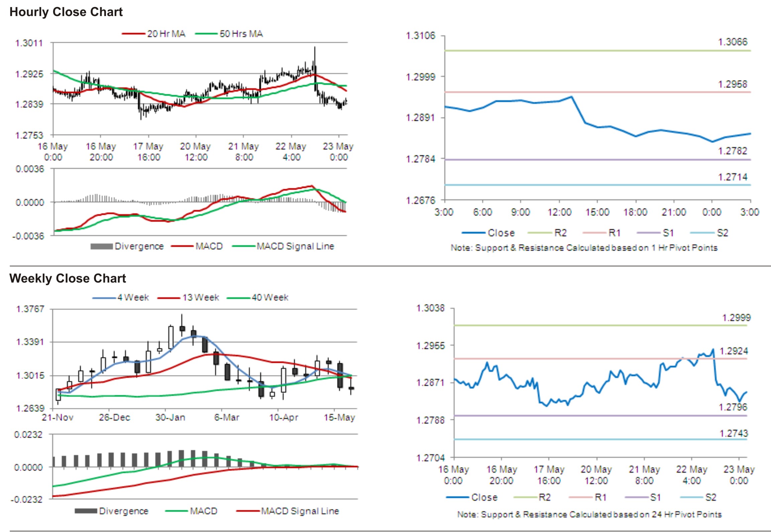This screenshot has height=532, width=771.
Task: Select the "20 Hr MA" legend label
Action: [166, 34]
